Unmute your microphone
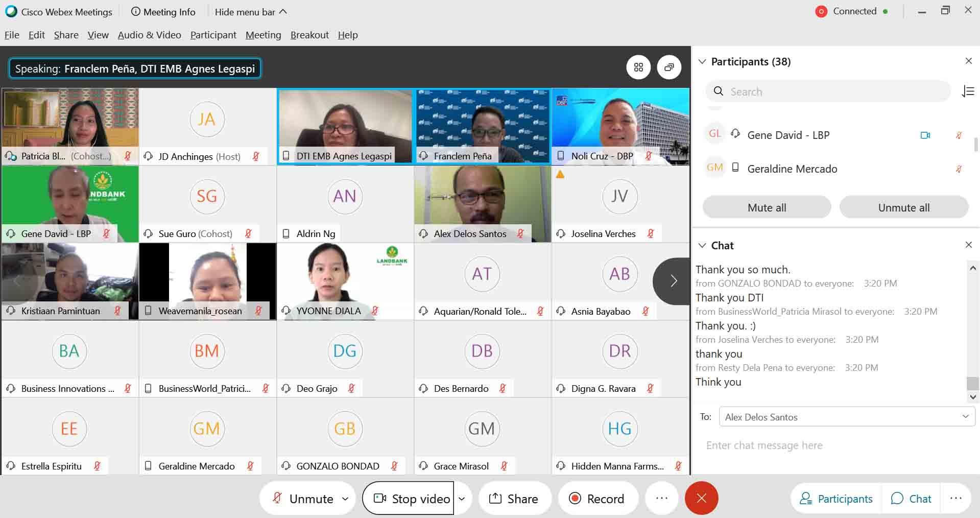 [x=303, y=498]
